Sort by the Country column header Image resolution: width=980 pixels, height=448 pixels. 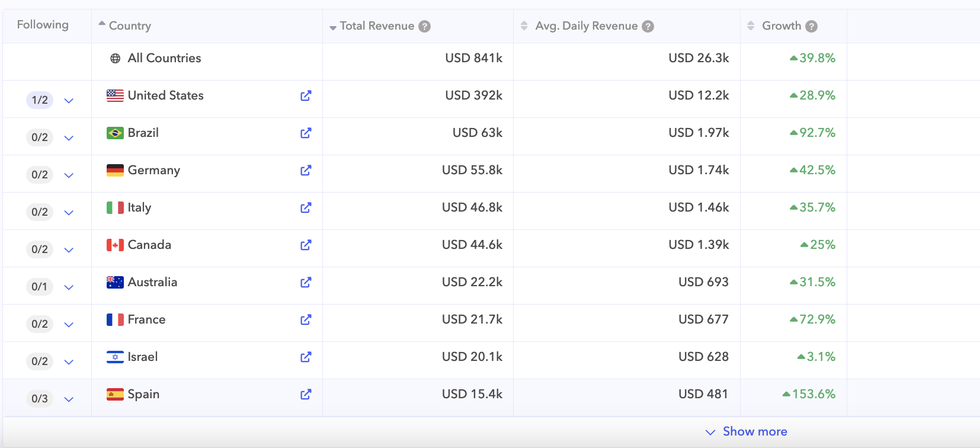[x=130, y=25]
